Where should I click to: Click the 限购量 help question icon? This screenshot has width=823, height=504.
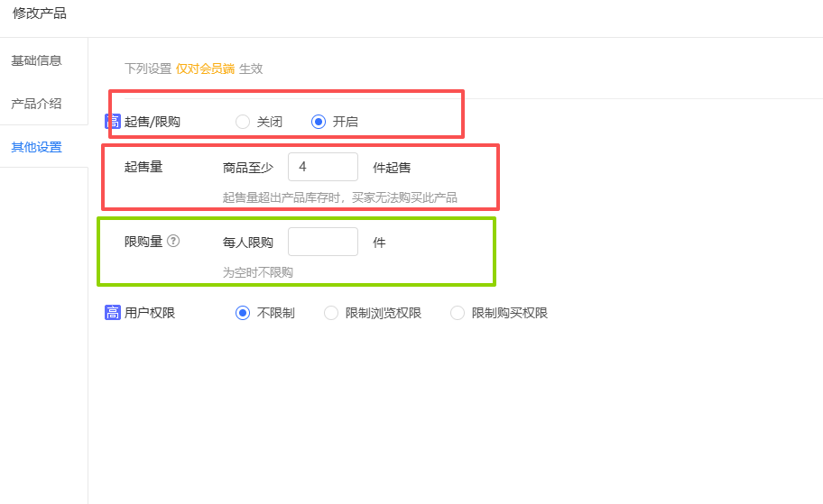[173, 241]
